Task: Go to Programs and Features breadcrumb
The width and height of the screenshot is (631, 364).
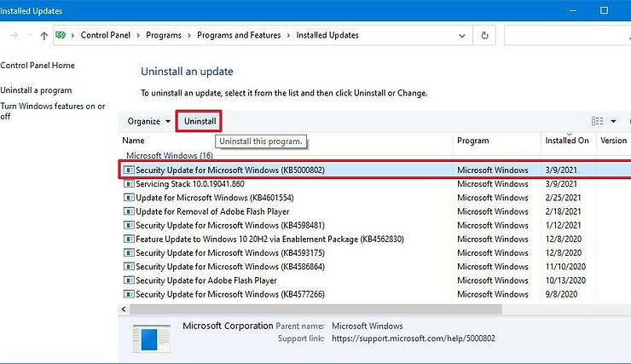Action: click(x=239, y=36)
